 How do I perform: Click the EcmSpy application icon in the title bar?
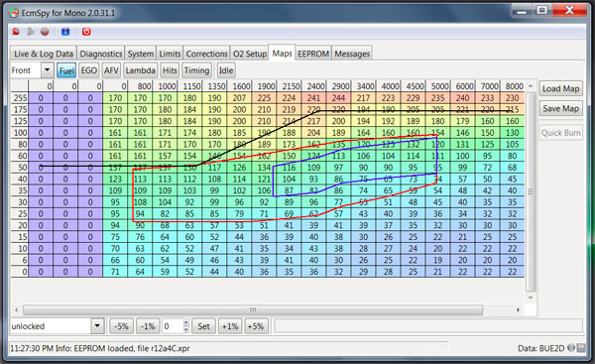click(14, 13)
